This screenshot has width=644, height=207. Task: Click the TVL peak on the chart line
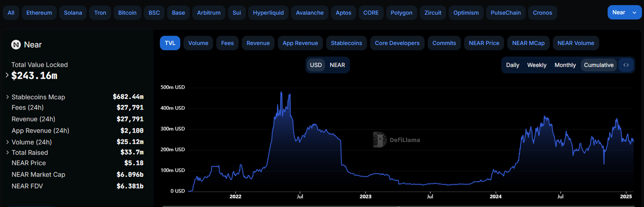(281, 92)
